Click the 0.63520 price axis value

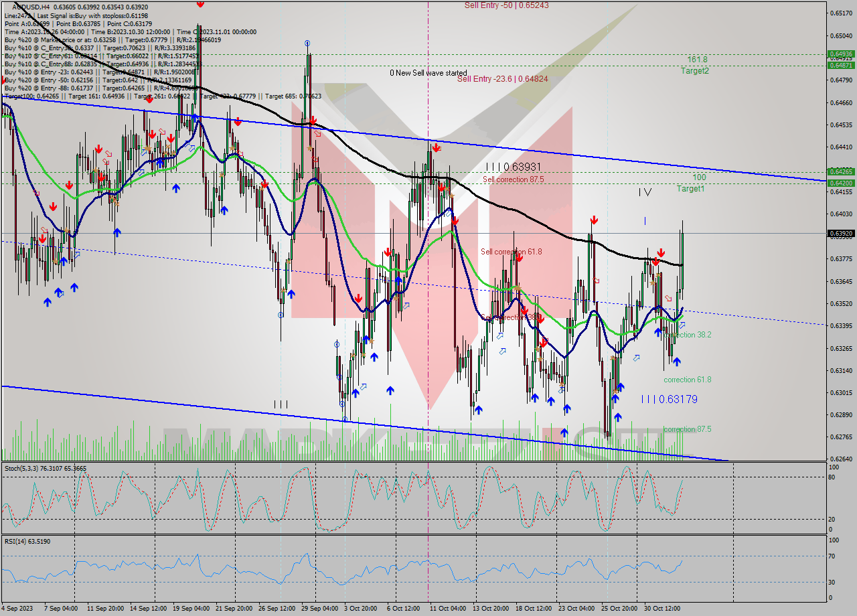(841, 303)
